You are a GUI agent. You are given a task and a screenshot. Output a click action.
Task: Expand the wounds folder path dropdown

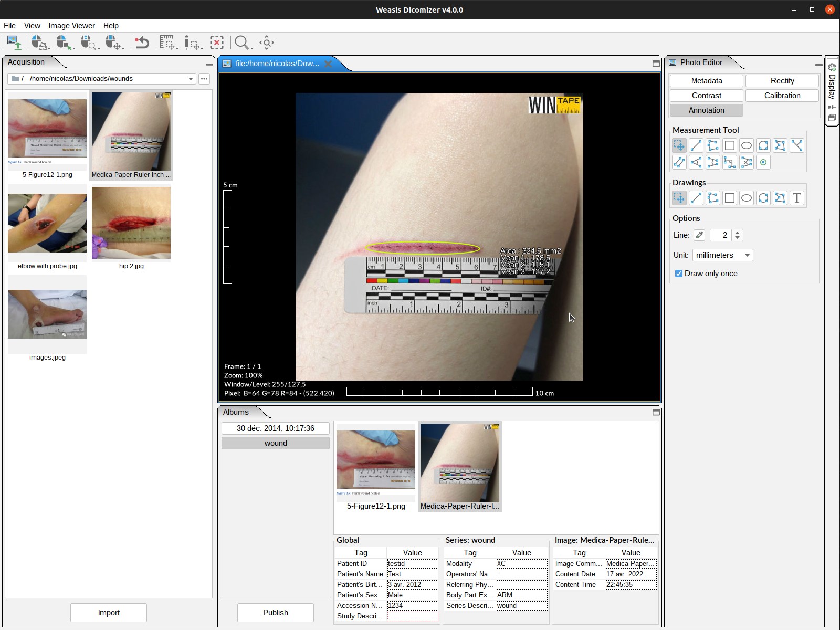(191, 79)
